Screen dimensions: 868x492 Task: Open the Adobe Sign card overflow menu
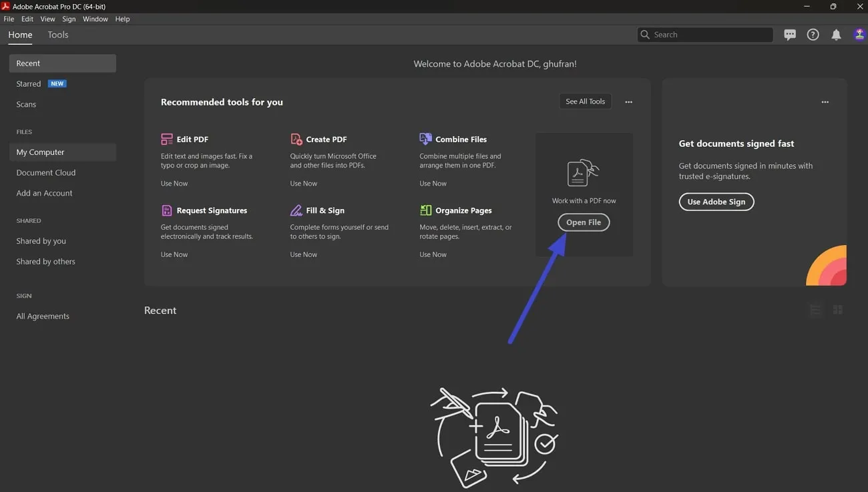tap(825, 101)
